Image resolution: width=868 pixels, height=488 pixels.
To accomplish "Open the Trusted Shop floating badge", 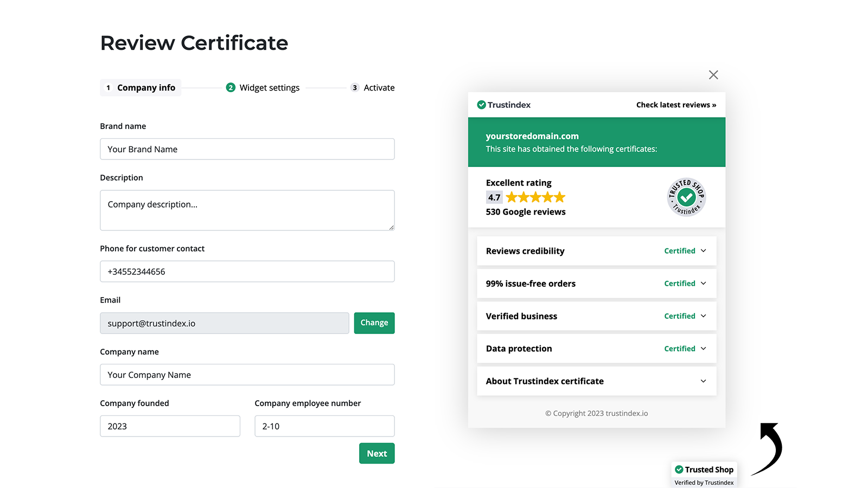I will (704, 474).
